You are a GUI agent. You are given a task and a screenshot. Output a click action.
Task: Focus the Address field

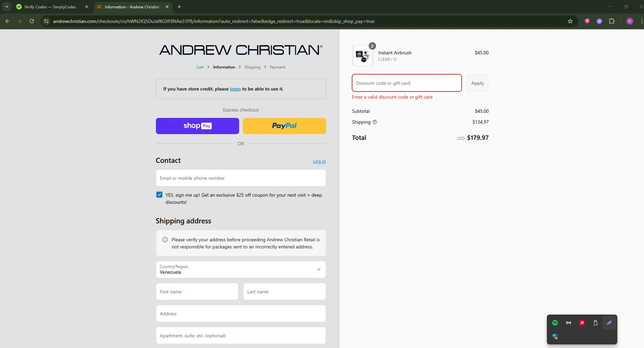coord(241,314)
